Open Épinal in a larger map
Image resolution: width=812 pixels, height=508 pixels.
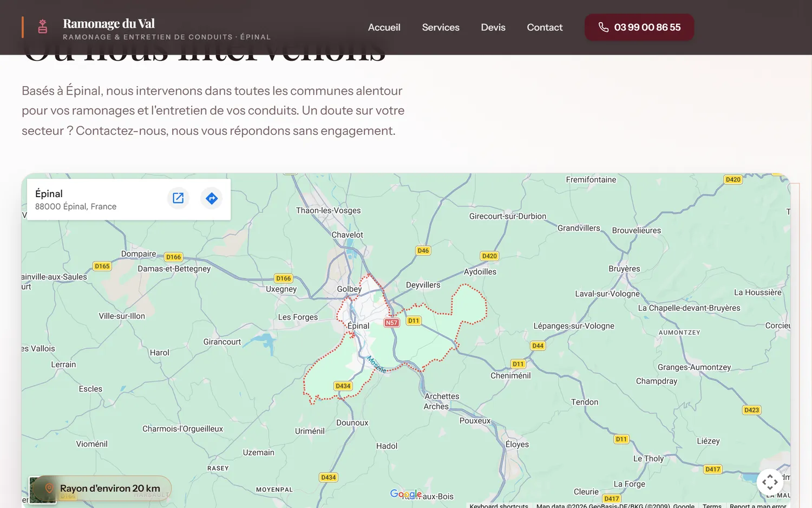178,198
